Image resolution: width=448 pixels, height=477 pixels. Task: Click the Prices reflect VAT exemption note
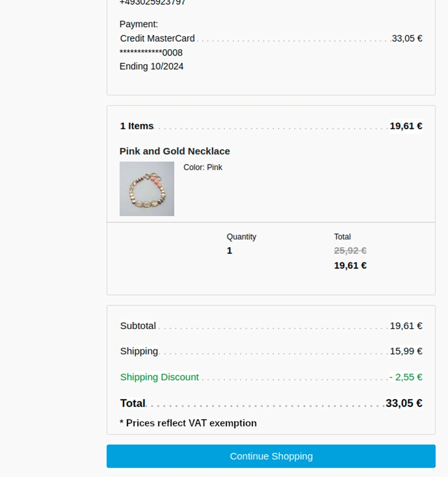[188, 423]
